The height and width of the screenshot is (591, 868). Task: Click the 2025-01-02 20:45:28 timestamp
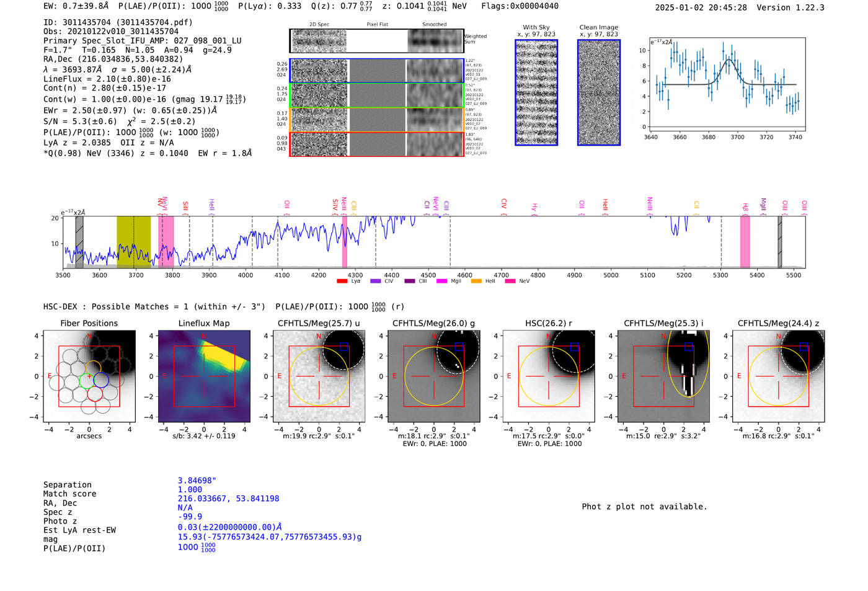[x=701, y=7]
